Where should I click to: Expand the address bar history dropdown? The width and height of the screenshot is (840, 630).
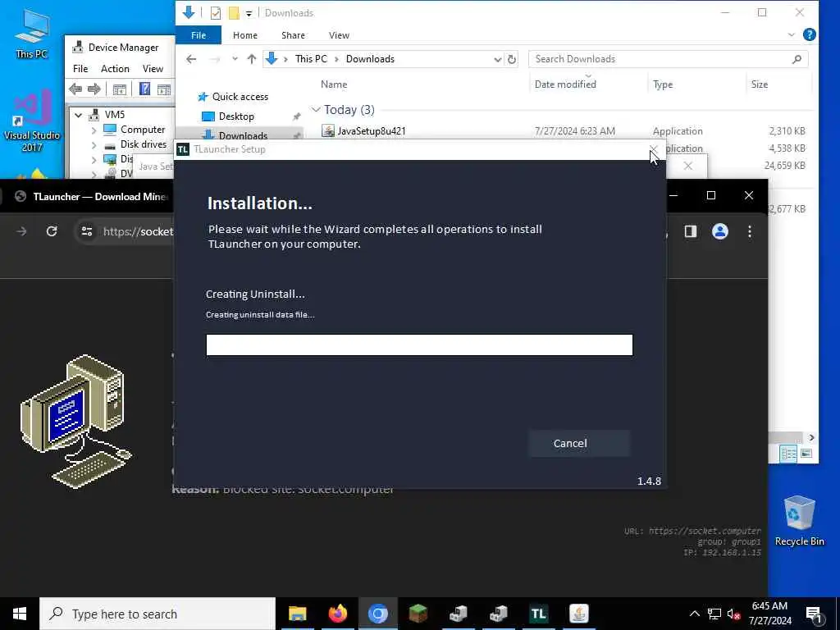click(498, 59)
